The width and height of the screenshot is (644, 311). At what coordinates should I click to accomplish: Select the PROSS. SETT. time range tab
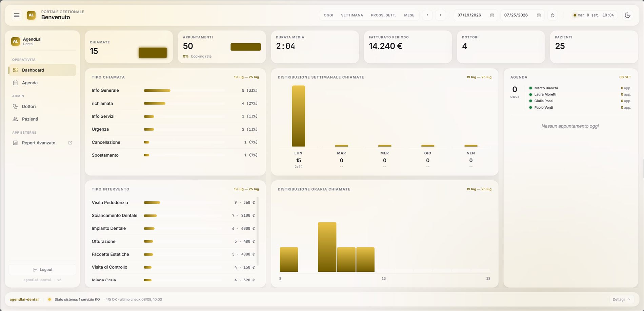click(x=383, y=15)
